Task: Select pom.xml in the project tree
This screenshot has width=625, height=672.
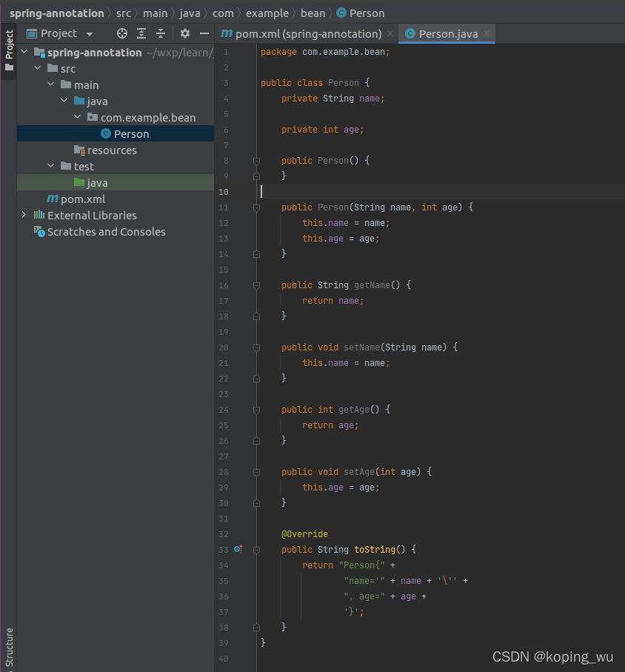Action: [116, 199]
